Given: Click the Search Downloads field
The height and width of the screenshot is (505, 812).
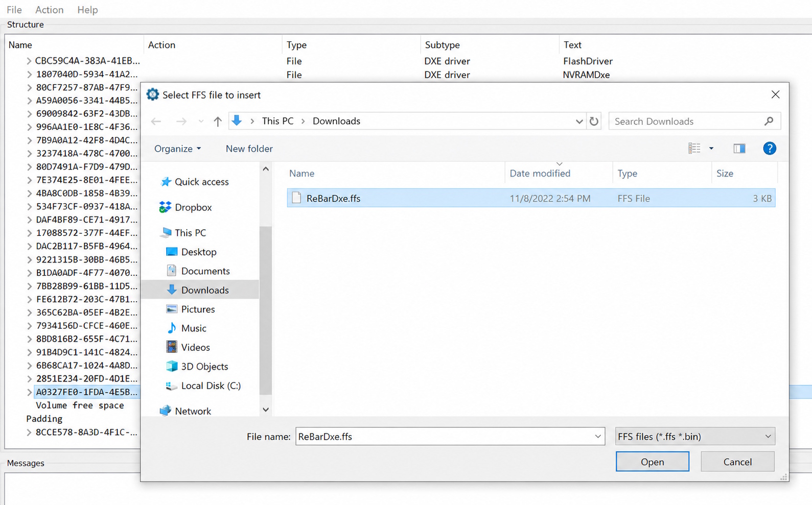Looking at the screenshot, I should pyautogui.click(x=694, y=122).
